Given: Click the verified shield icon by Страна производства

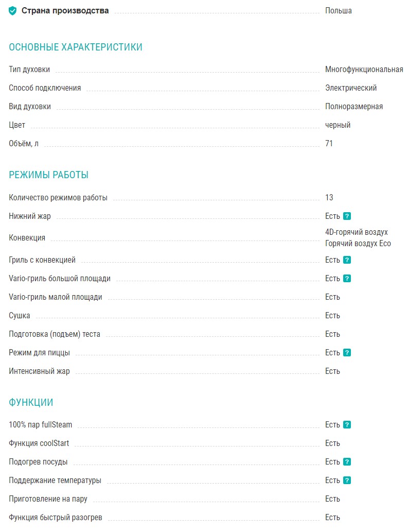Looking at the screenshot, I should 13,10.
